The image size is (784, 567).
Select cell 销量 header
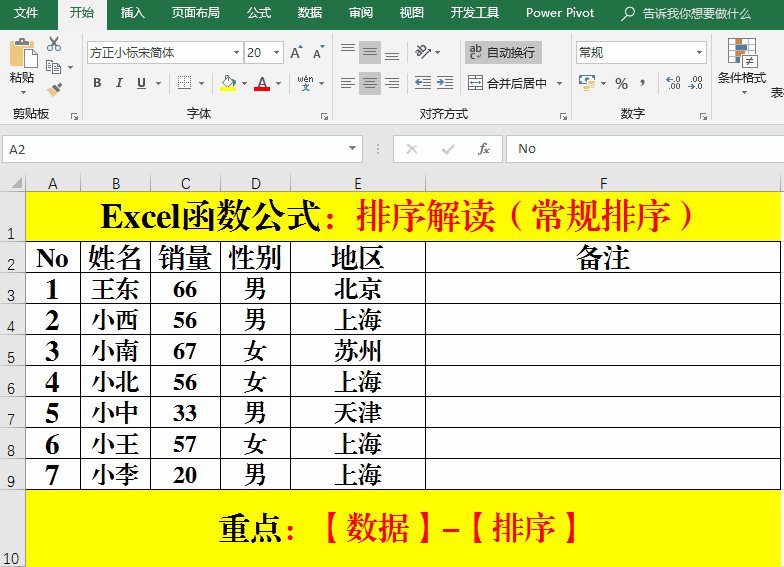point(186,258)
